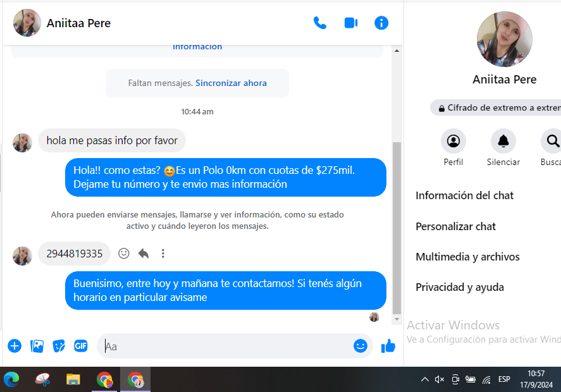Start a video call from chat header
Screen dimensions: 561x392
click(351, 23)
